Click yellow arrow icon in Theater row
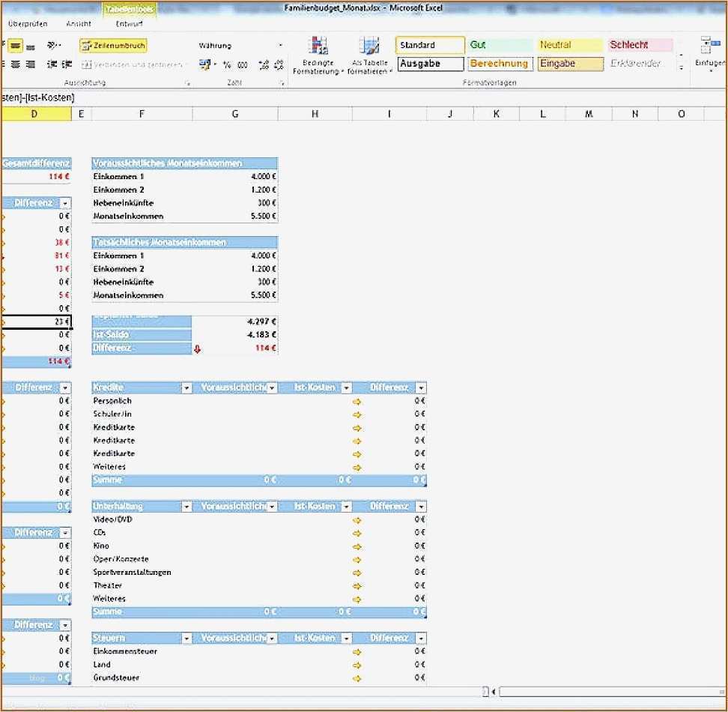 point(357,586)
